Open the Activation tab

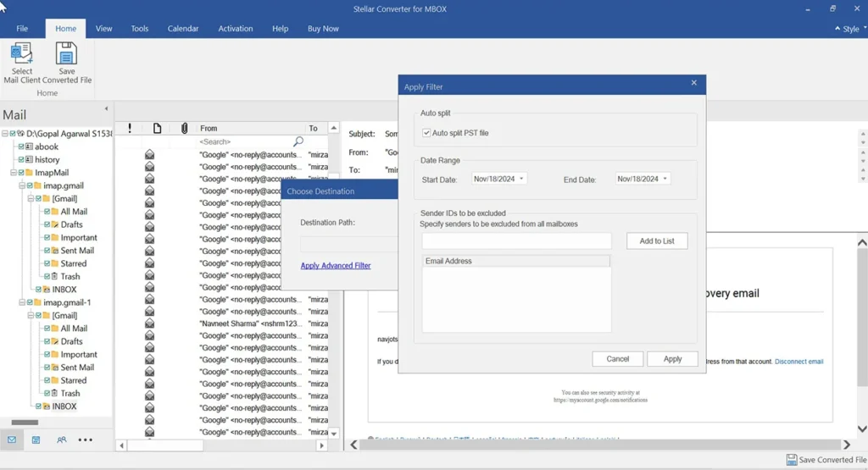236,29
